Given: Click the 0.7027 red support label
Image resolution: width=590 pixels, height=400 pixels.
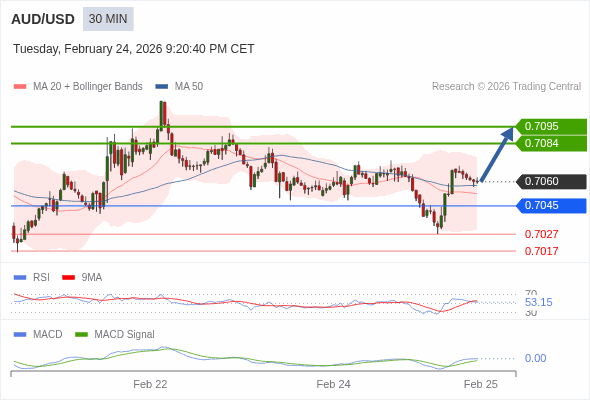Looking at the screenshot, I should pos(541,234).
